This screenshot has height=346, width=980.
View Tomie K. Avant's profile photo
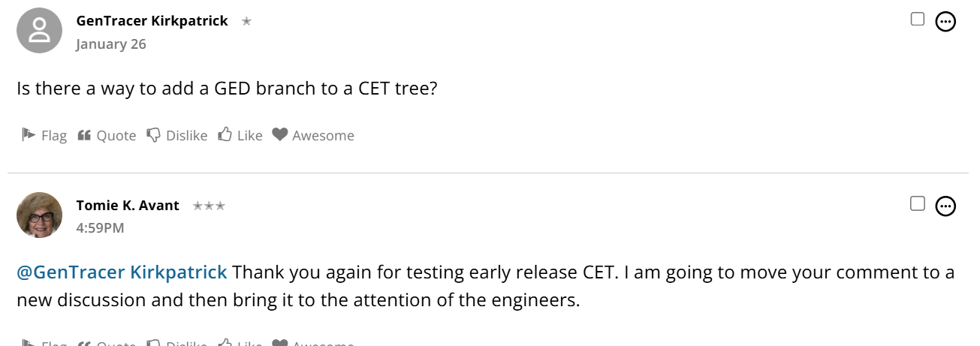(39, 215)
